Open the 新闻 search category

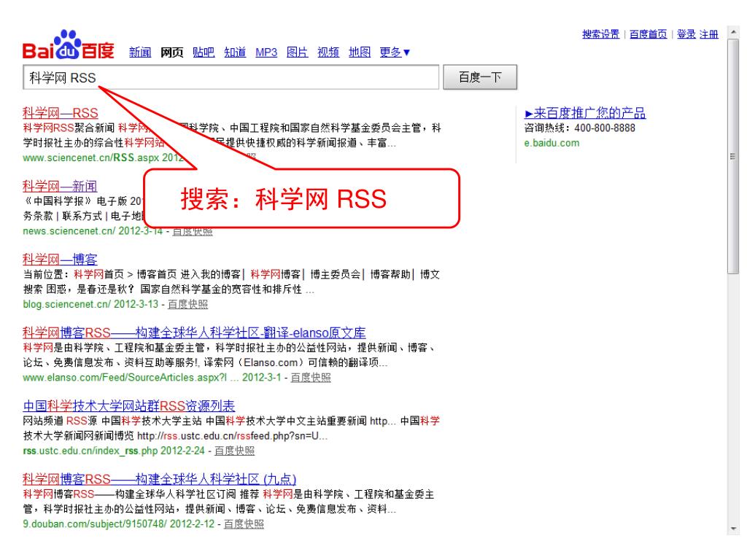click(140, 52)
